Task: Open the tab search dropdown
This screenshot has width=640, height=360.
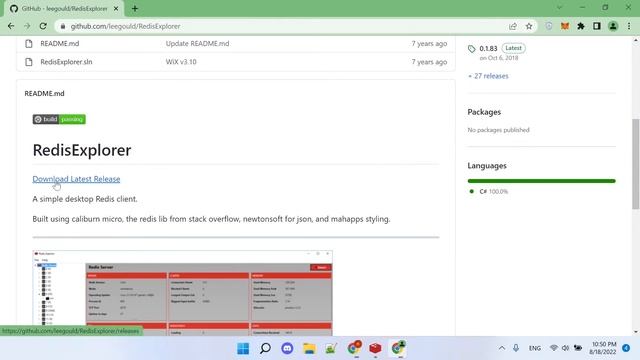Action: click(x=559, y=8)
